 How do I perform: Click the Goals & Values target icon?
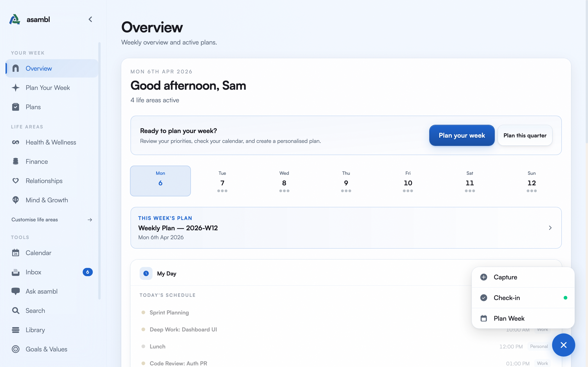(16, 349)
